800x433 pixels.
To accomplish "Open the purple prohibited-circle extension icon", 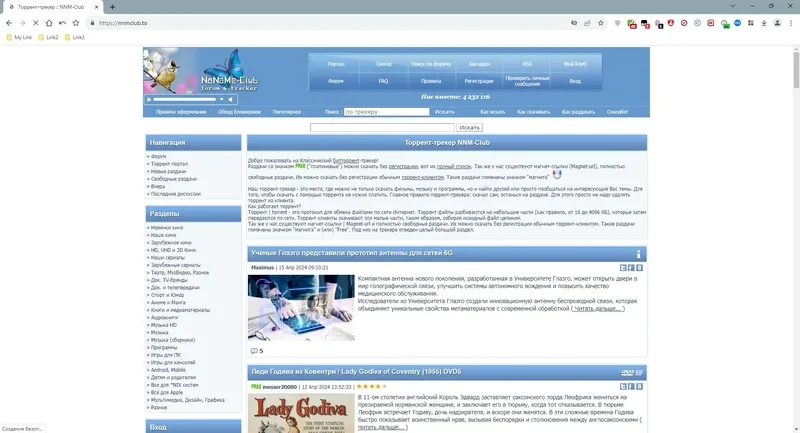I will point(684,23).
